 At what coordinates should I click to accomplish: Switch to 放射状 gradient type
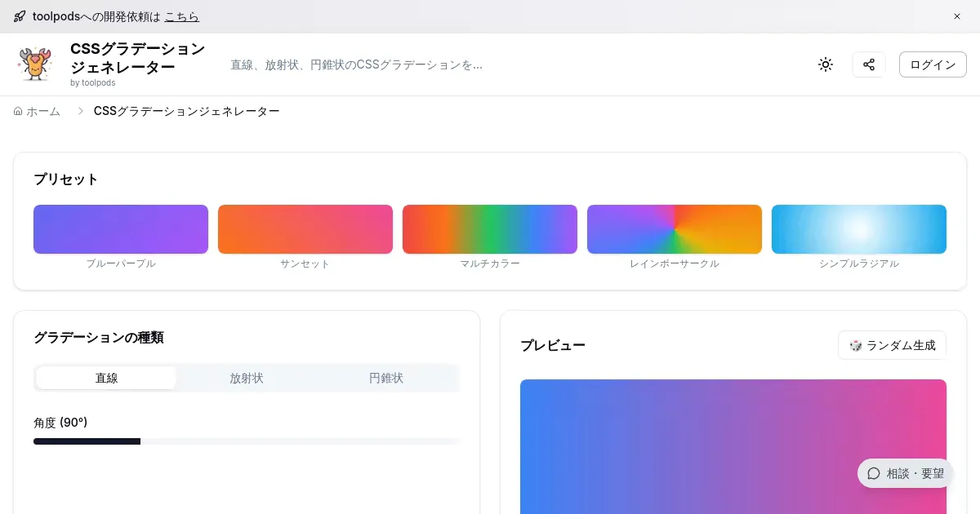point(247,378)
